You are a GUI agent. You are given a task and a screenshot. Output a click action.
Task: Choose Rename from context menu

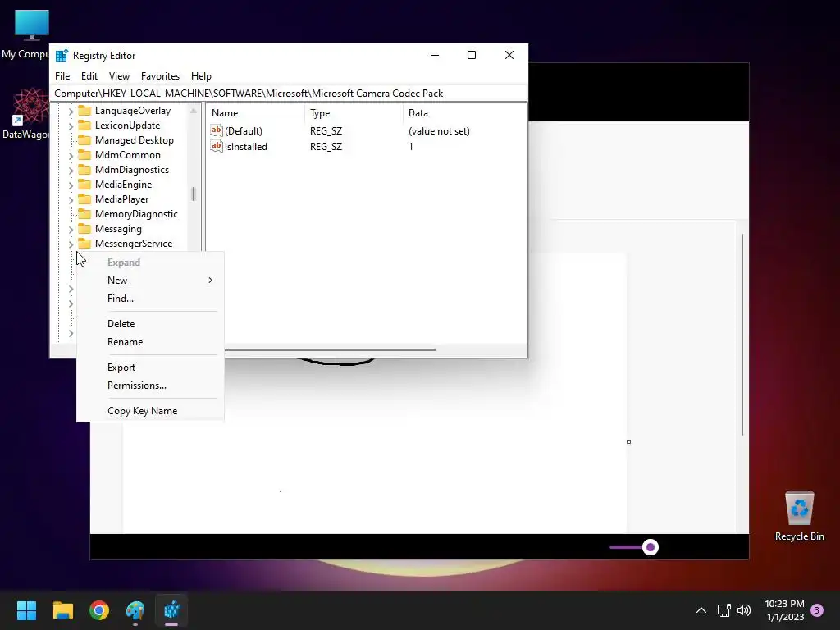150,342
